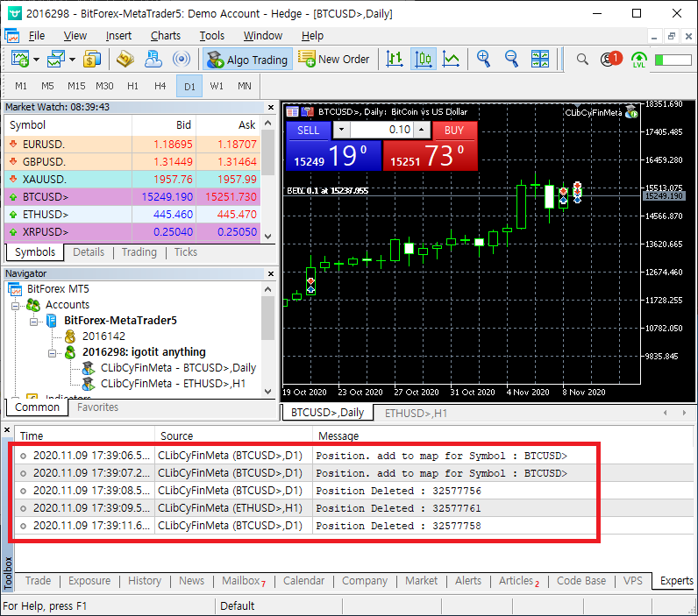
Task: Switch to the Trade tab in Toolbox
Action: (x=38, y=581)
